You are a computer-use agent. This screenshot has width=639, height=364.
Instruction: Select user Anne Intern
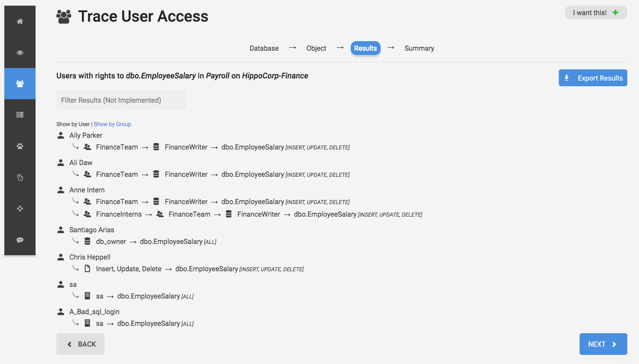87,190
